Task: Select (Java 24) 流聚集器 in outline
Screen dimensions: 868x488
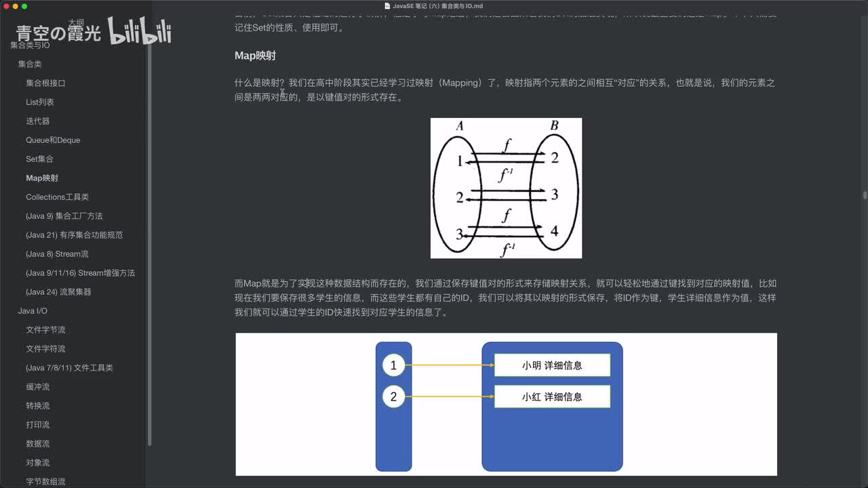Action: [x=58, y=291]
